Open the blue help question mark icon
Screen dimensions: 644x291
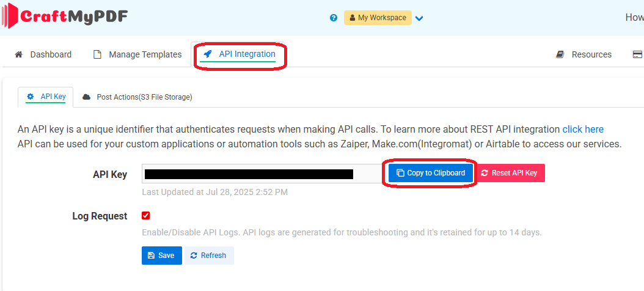point(334,18)
